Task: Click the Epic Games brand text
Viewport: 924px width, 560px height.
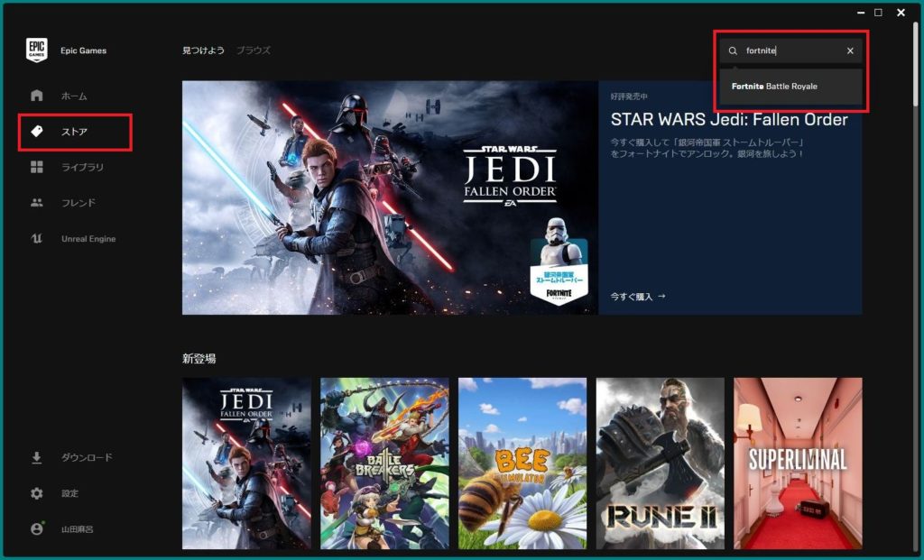Action: click(x=84, y=50)
